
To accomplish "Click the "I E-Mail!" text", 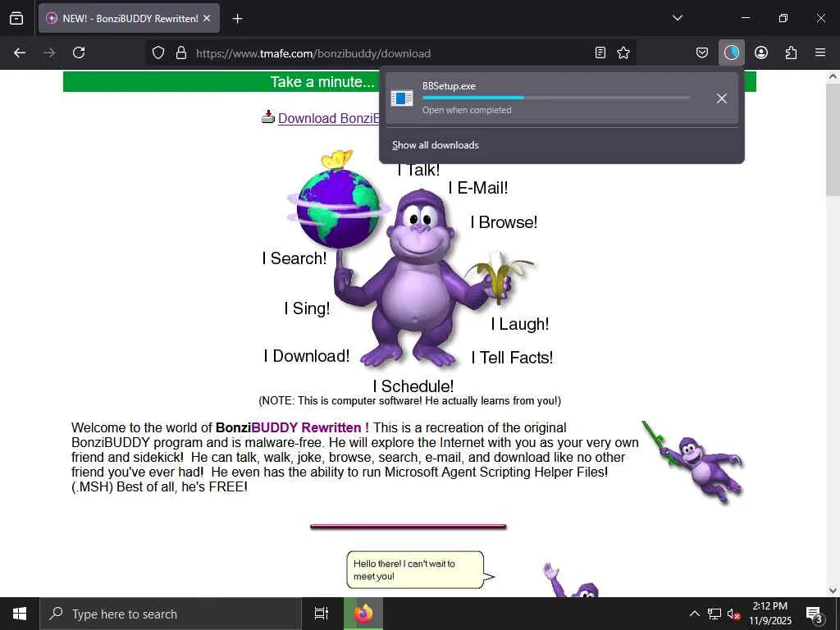I will [x=478, y=188].
